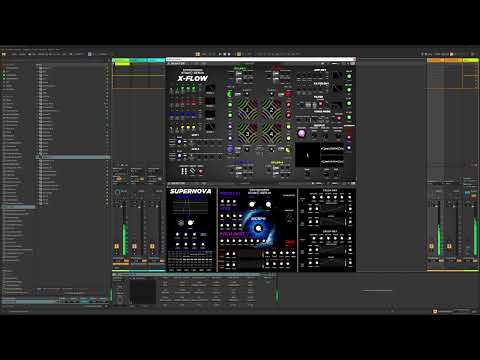Click XY pad 1 in X-Flow
Viewport: 480px width, 360px height.
pyautogui.click(x=247, y=109)
